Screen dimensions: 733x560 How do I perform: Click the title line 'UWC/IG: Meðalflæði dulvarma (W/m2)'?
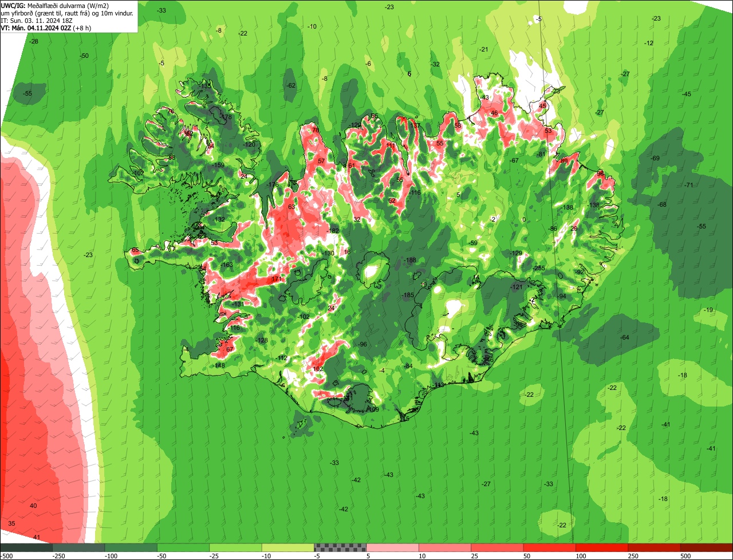click(56, 5)
